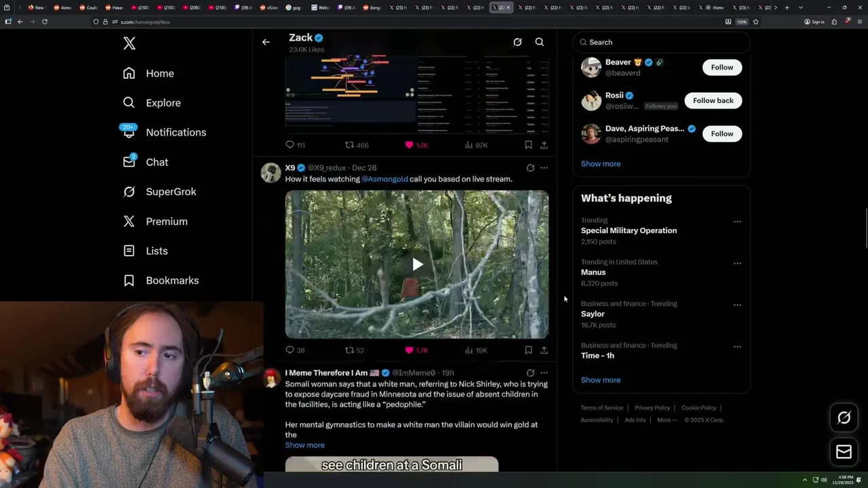
Task: Click Show more under What's happening
Action: tap(601, 380)
